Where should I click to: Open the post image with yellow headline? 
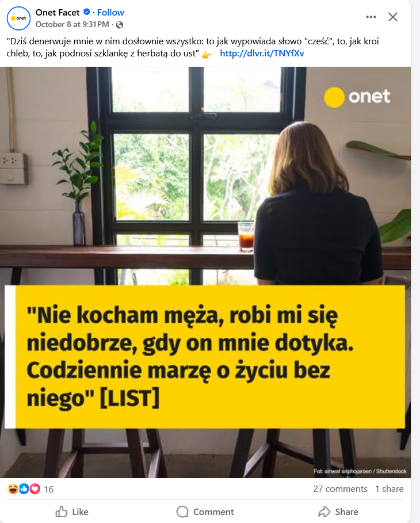[x=205, y=272]
